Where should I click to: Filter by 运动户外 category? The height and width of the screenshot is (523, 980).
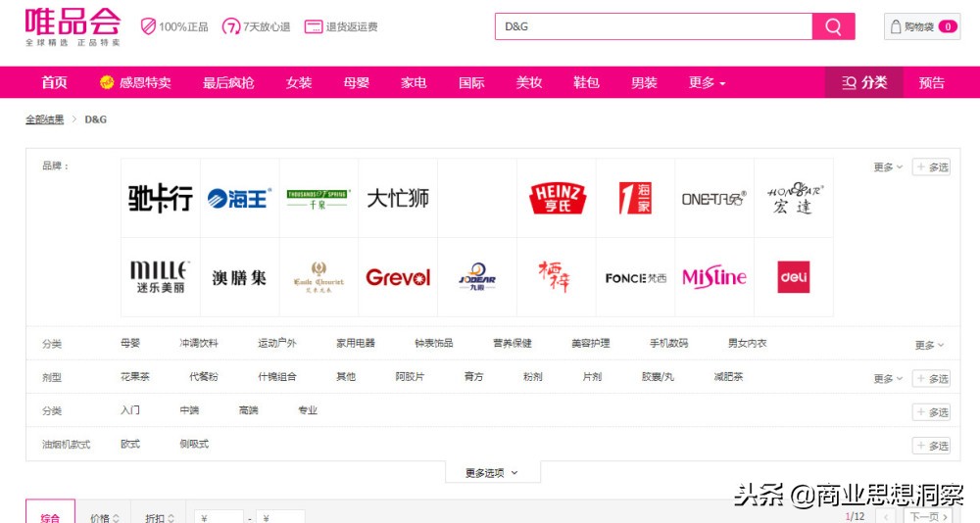tap(277, 343)
